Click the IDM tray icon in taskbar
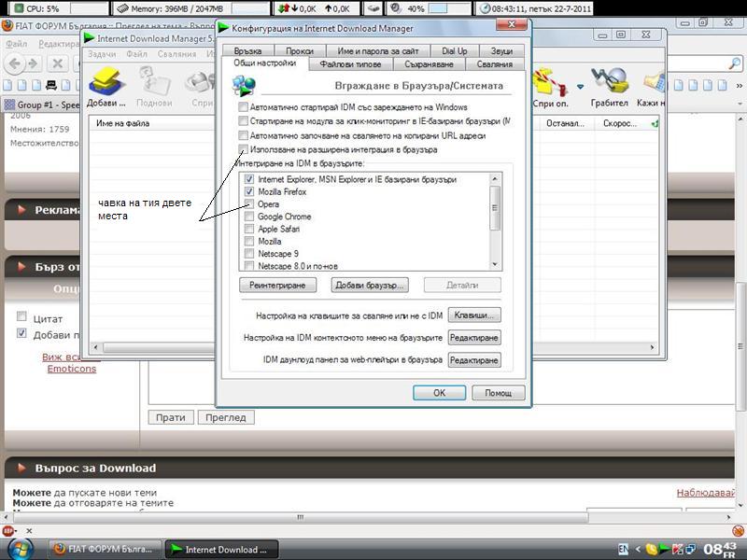Screen dimensions: 747x560 pos(663,549)
